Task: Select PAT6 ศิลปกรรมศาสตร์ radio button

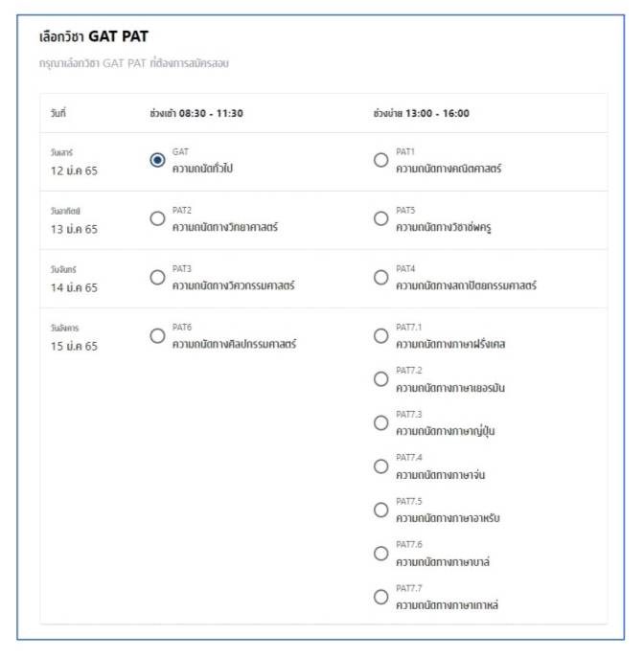Action: coord(158,335)
